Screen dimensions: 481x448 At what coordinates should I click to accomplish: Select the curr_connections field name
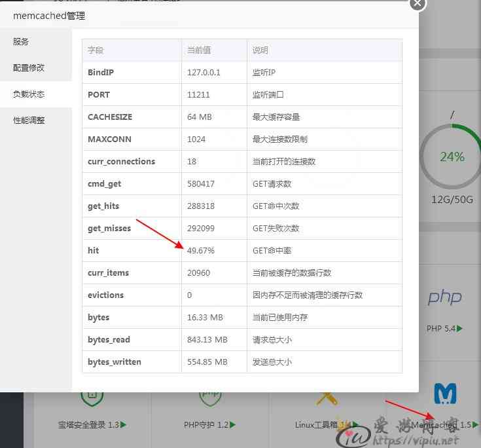[x=122, y=162]
